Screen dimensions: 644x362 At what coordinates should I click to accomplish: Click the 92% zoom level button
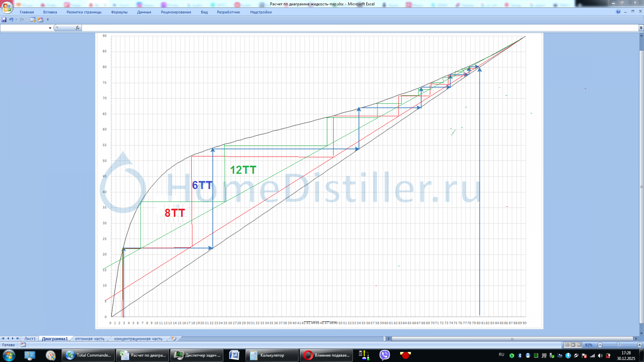click(x=588, y=345)
